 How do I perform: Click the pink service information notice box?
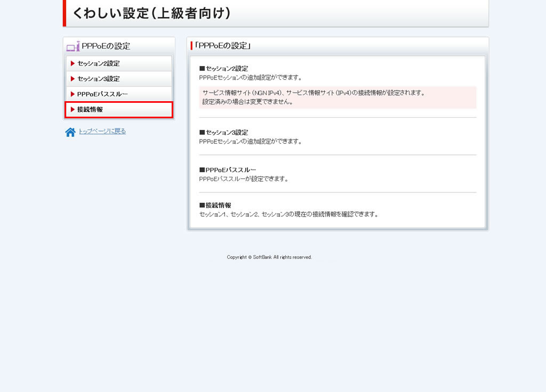[x=337, y=97]
